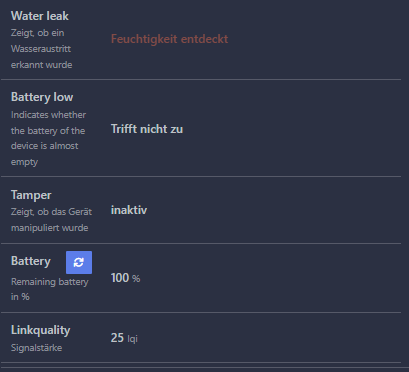Select the '25 lqi' link quality value
Viewport: 409px width, 372px height.
point(124,338)
